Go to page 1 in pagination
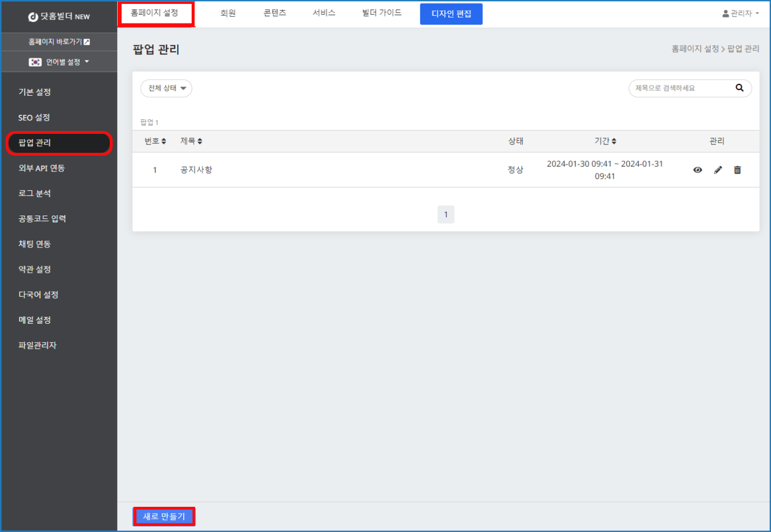 [446, 214]
